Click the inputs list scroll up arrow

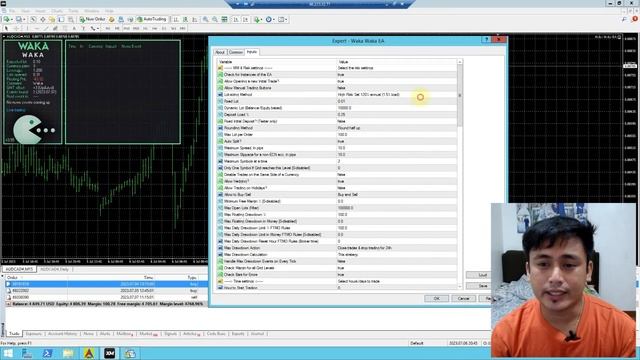click(x=460, y=62)
